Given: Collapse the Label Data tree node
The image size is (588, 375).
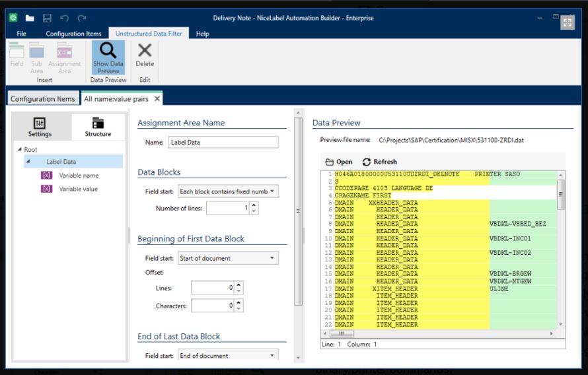Looking at the screenshot, I should pyautogui.click(x=28, y=162).
